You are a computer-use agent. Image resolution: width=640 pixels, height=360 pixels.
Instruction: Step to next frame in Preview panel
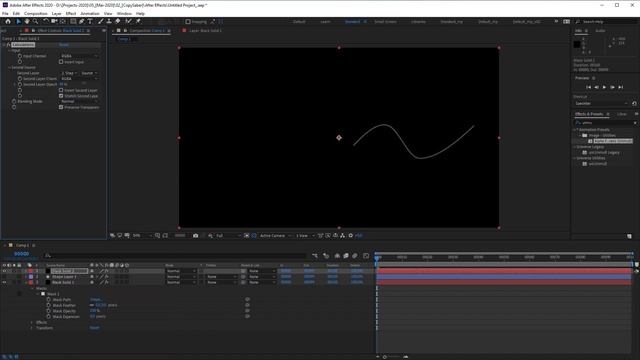[x=612, y=87]
